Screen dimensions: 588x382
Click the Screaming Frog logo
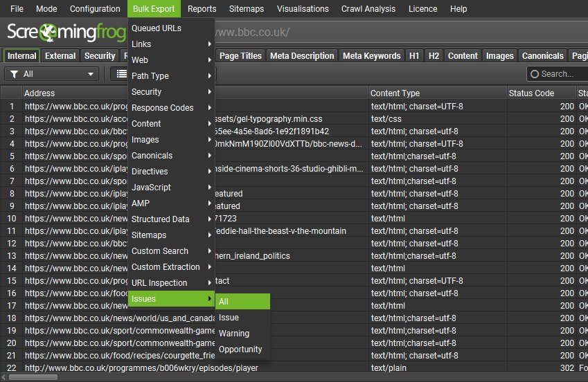[x=66, y=33]
